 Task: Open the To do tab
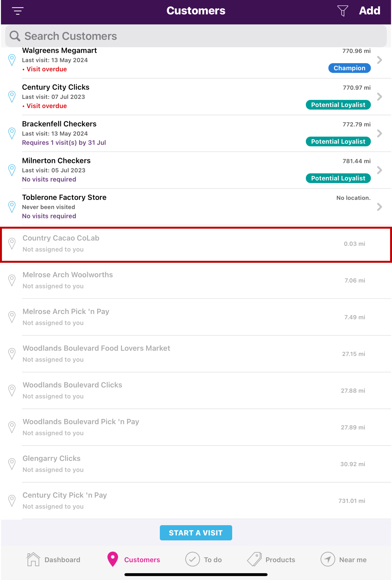[x=203, y=560]
